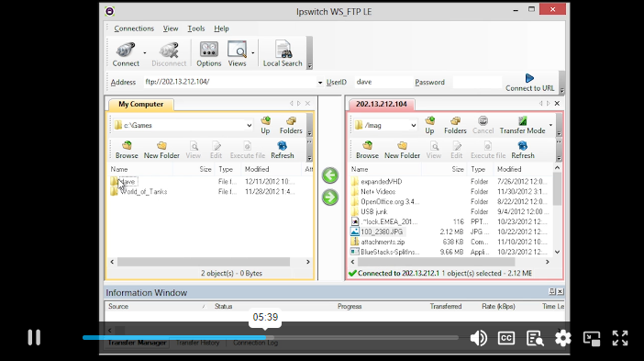Toggle closed captions on the video player
Screen dimensions: 644x361
point(506,338)
